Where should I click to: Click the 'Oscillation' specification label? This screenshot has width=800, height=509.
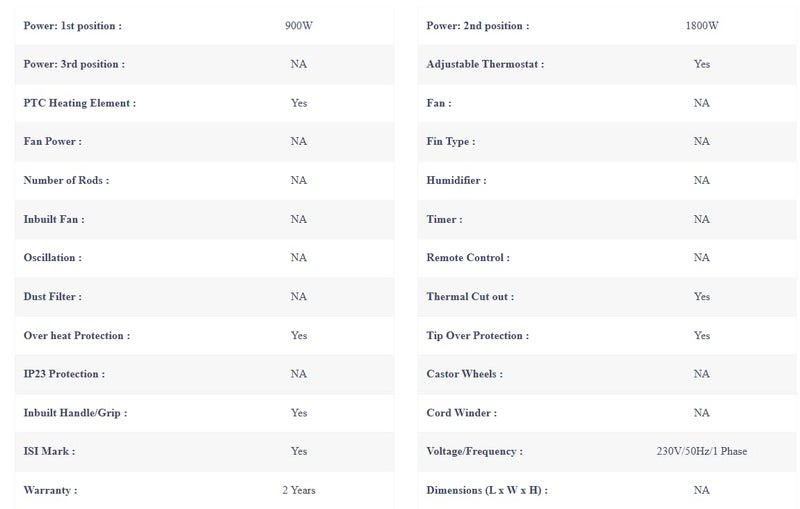coord(53,258)
